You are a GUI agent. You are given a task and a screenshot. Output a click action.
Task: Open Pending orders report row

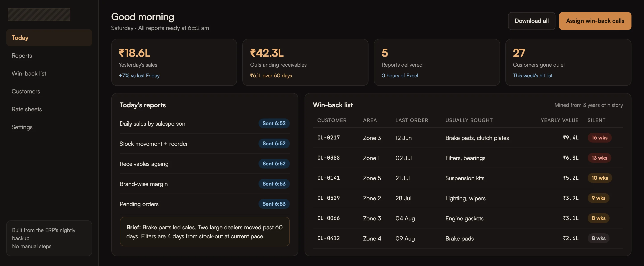pos(205,204)
